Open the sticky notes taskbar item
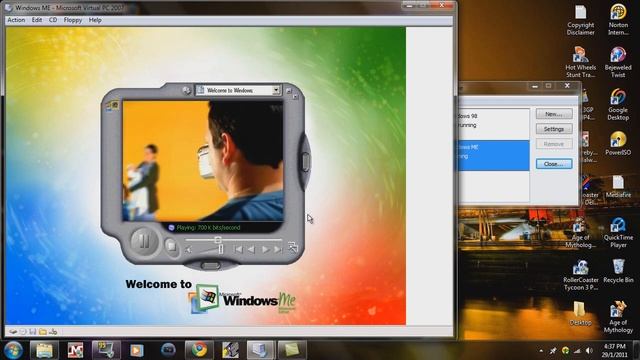Viewport: 640px width, 360px height. pos(291,350)
